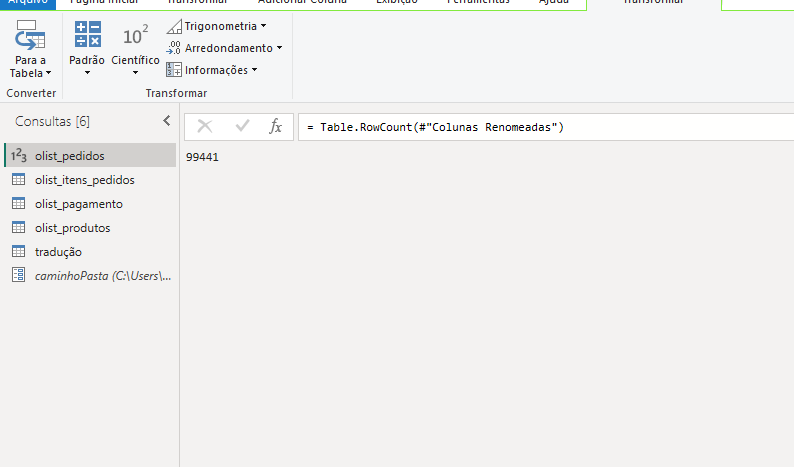Click the 123 number icon of olist_pedidos
Viewport: 794px width, 467px height.
(x=19, y=155)
